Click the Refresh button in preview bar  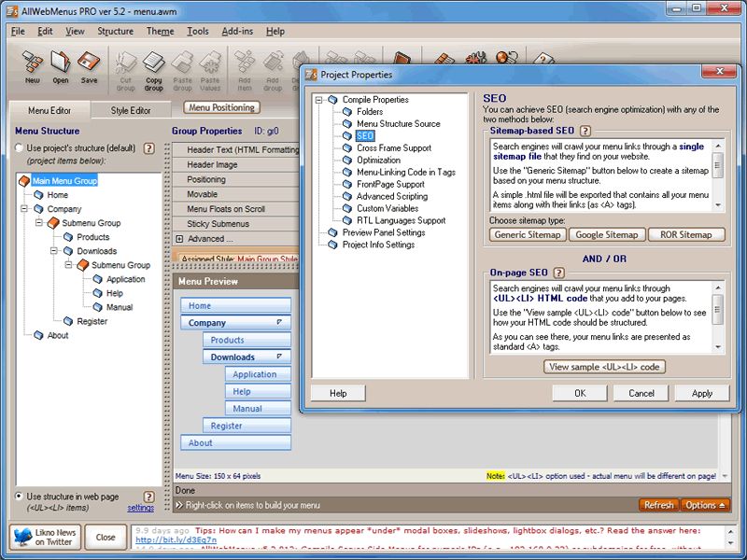coord(659,505)
